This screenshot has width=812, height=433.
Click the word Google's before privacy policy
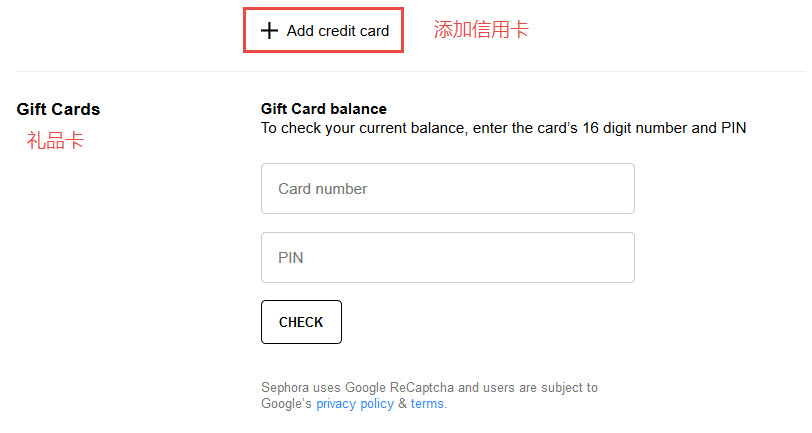(286, 403)
